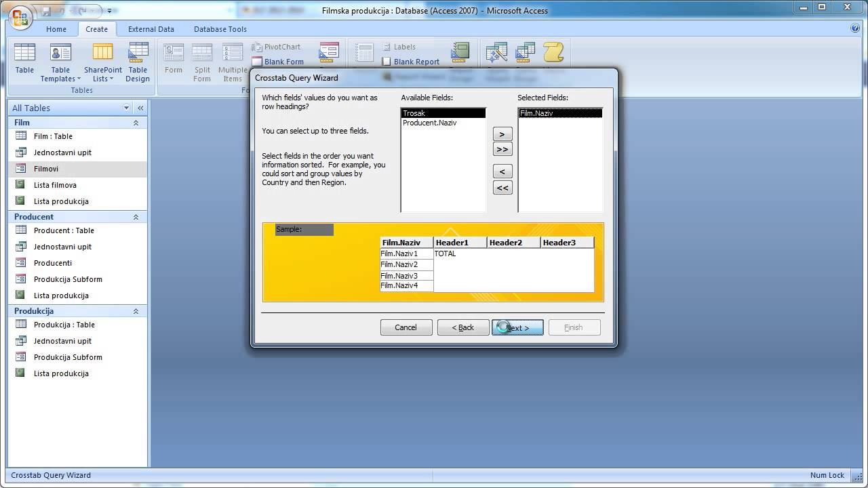Click Next in the Crosstab Query Wizard
The image size is (868, 488).
[x=517, y=327]
